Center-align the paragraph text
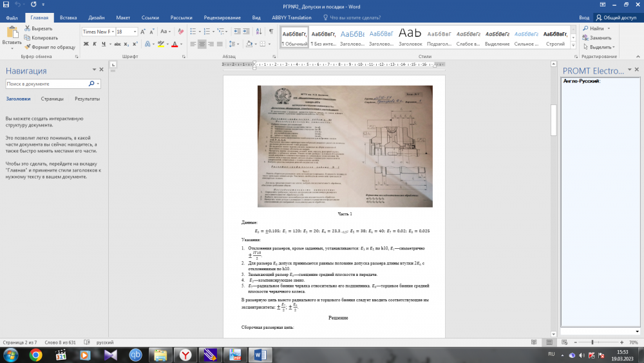 pos(202,44)
